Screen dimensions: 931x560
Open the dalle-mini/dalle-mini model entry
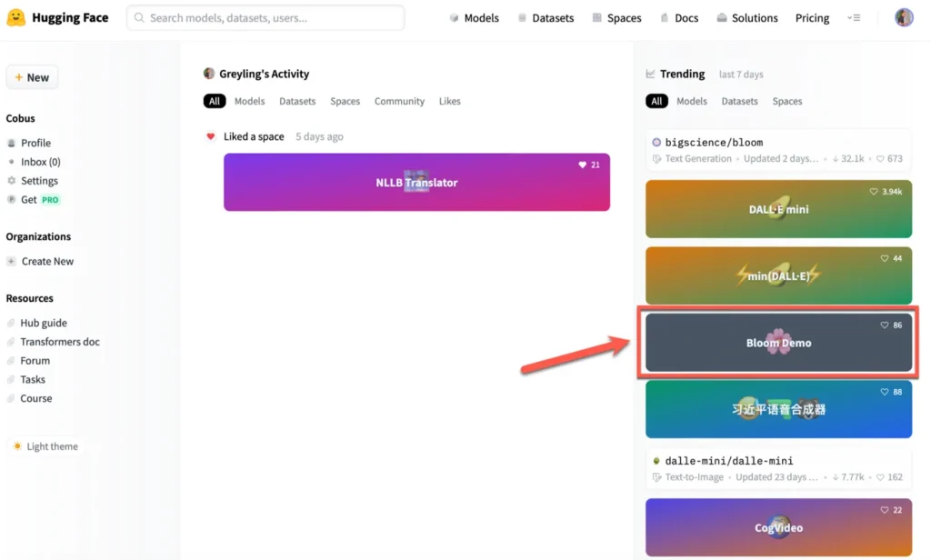pos(778,468)
